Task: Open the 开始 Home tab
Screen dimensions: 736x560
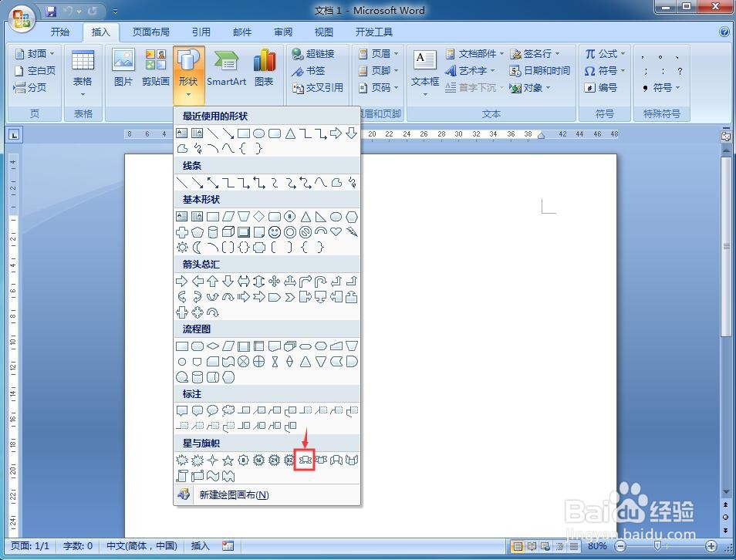Action: [x=60, y=32]
